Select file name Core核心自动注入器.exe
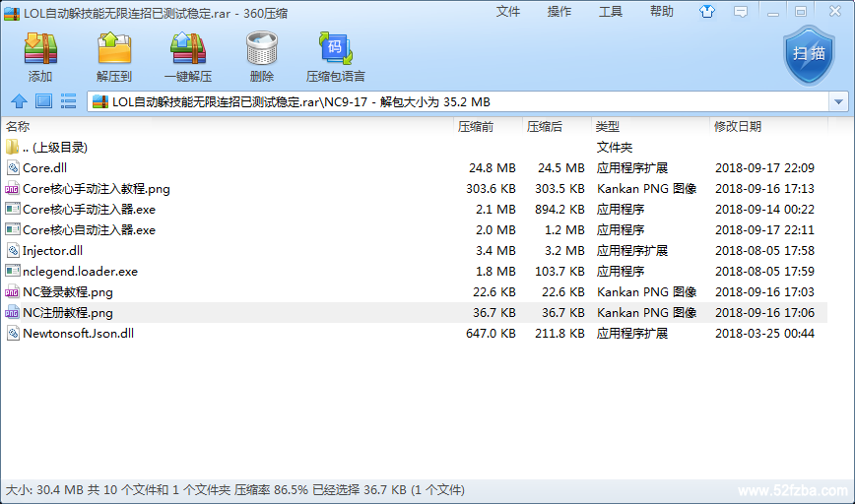The height and width of the screenshot is (504, 855). 89,230
